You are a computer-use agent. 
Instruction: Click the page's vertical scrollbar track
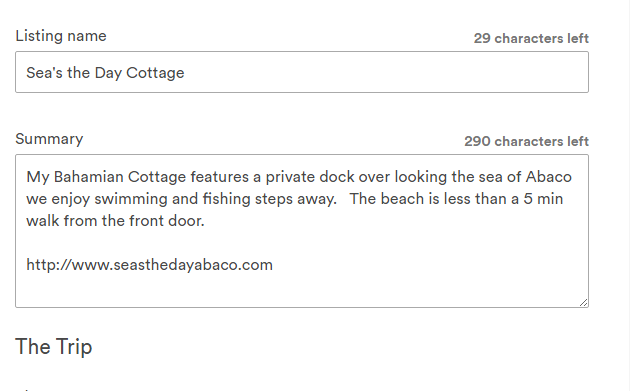click(625, 195)
